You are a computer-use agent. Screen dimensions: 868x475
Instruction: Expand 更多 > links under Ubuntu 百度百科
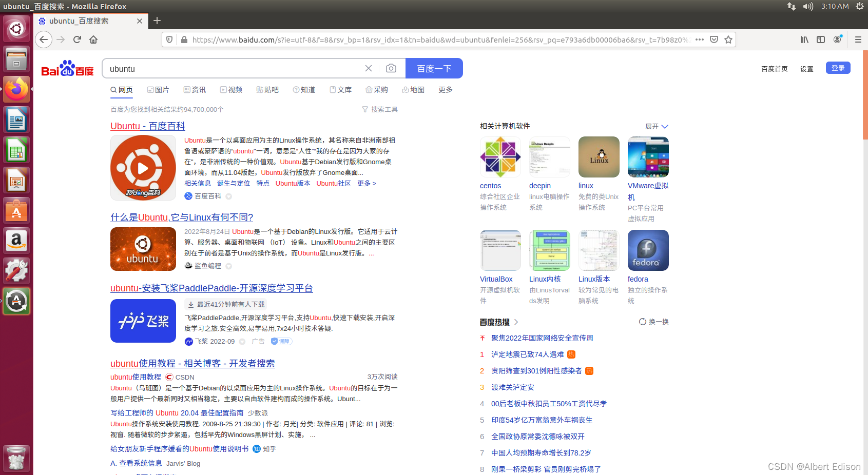pyautogui.click(x=367, y=183)
